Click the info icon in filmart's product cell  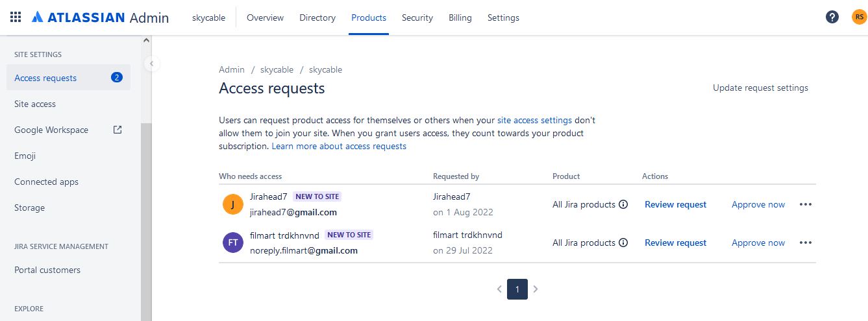[x=623, y=243]
